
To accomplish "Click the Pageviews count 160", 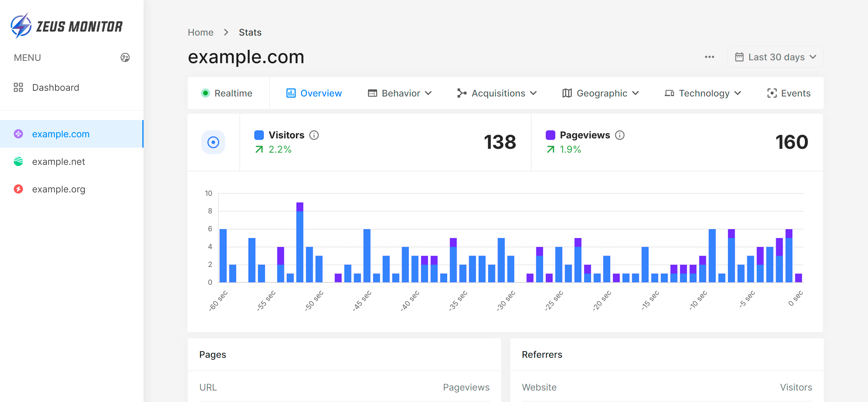I will [792, 142].
